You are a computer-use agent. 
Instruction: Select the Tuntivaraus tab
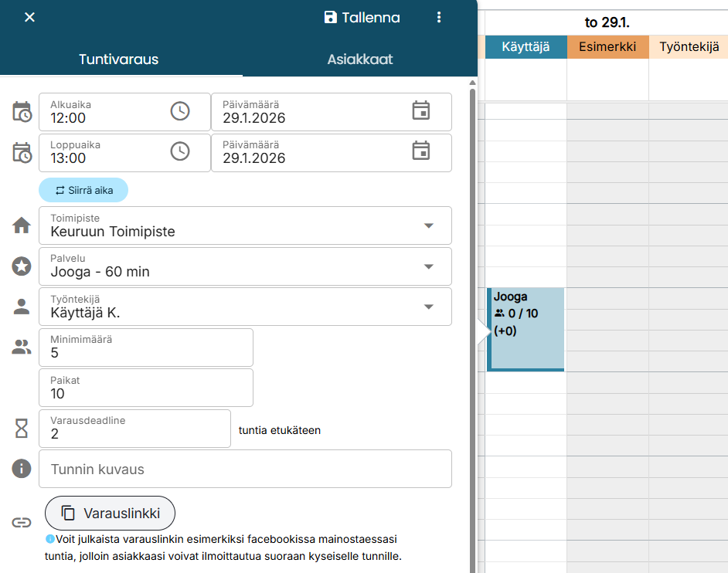pyautogui.click(x=119, y=59)
